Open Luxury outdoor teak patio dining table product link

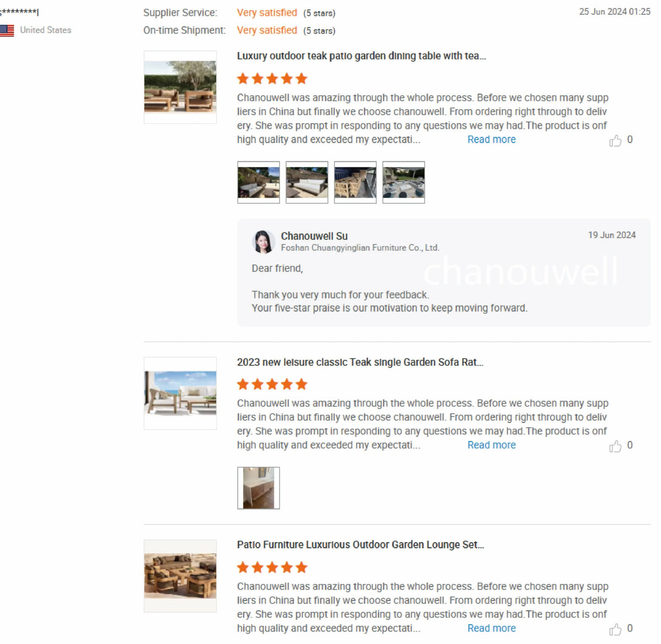361,56
